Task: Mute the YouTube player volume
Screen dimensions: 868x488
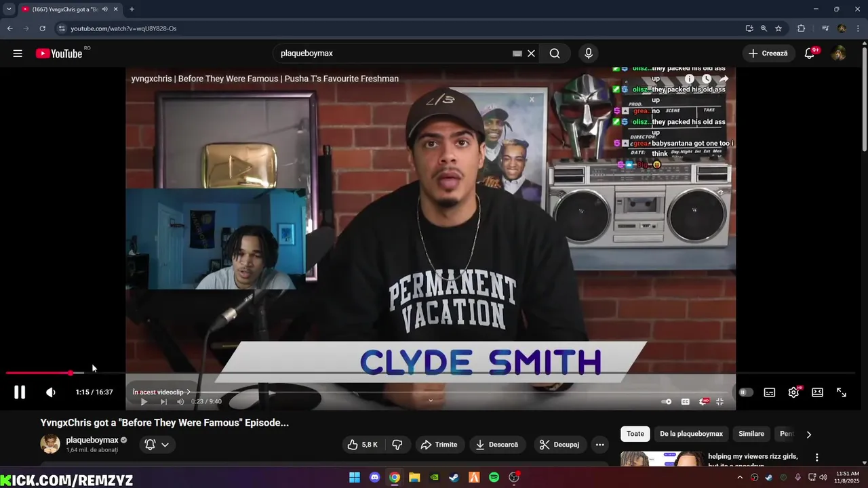Action: (51, 392)
